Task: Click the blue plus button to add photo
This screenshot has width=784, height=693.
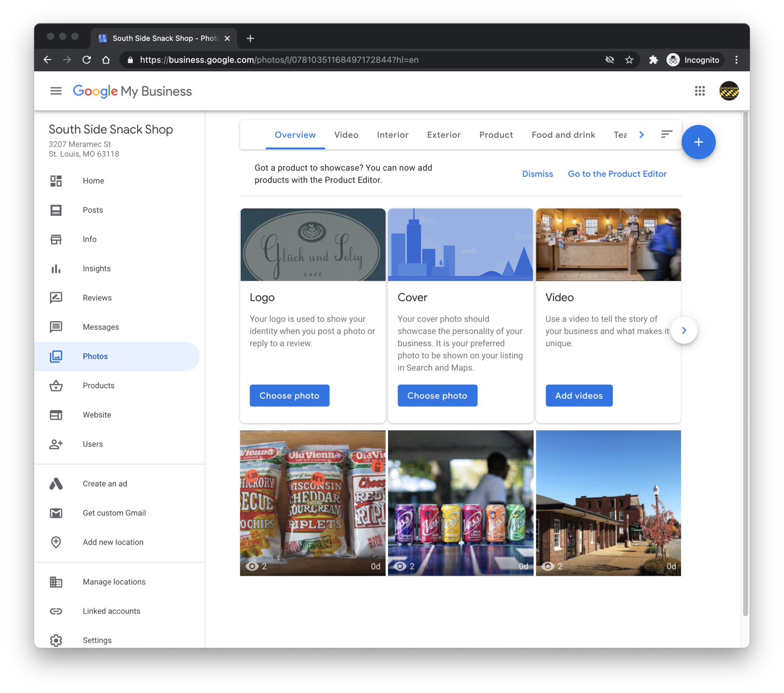Action: click(x=699, y=141)
